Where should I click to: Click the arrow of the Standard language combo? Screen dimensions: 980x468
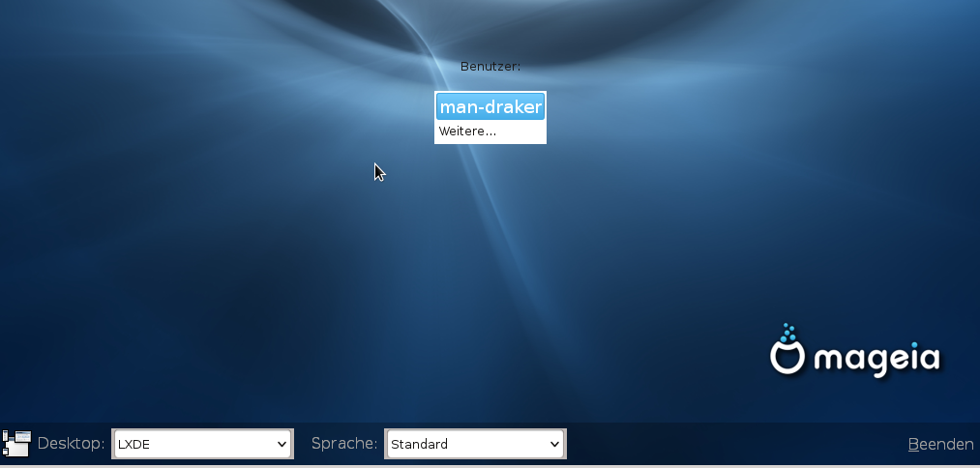(555, 444)
